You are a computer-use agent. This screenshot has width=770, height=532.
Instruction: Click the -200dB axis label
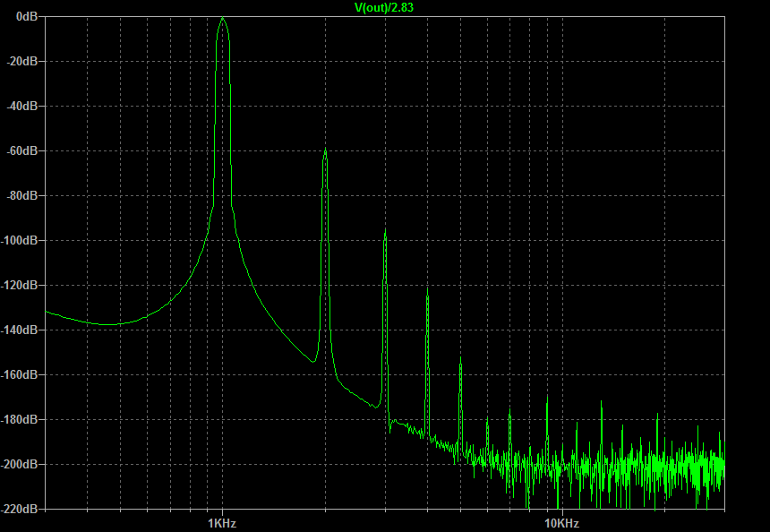20,464
